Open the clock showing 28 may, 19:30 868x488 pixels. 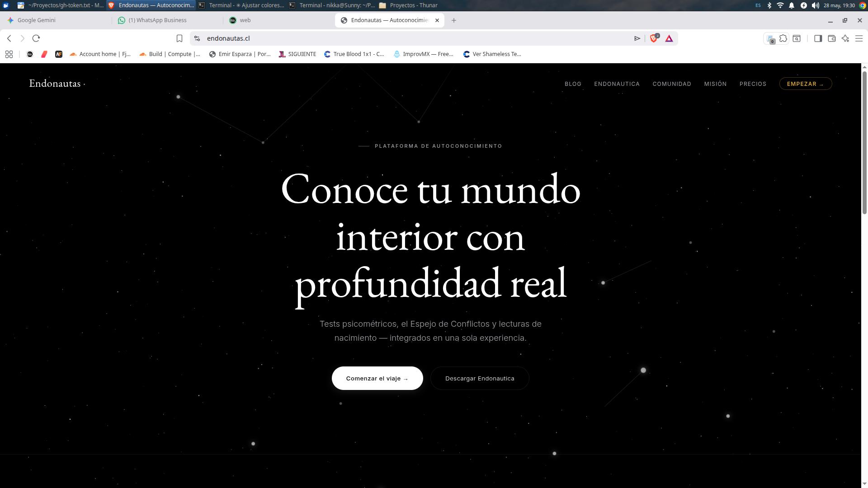[x=839, y=5]
